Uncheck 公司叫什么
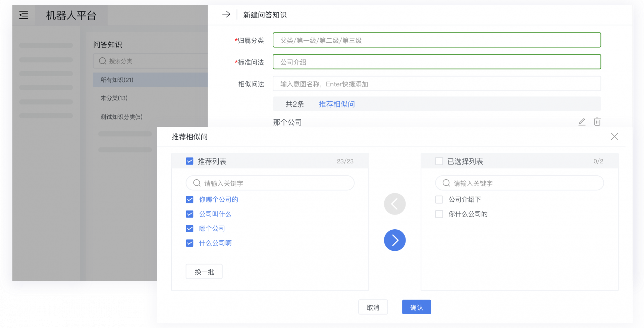 [190, 214]
